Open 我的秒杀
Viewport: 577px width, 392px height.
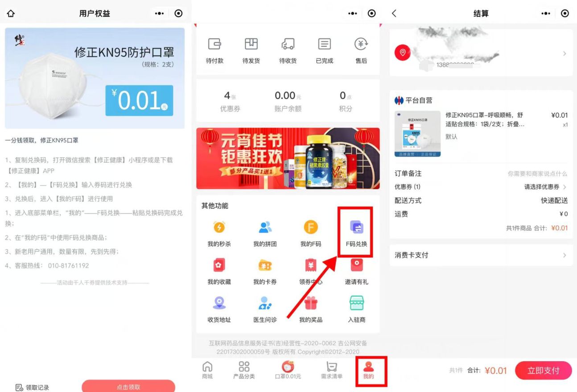219,234
